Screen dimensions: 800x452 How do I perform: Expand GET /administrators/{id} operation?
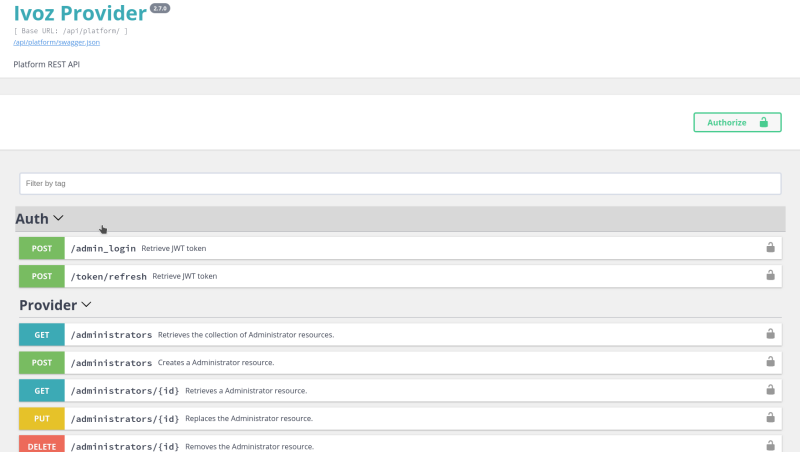(400, 390)
